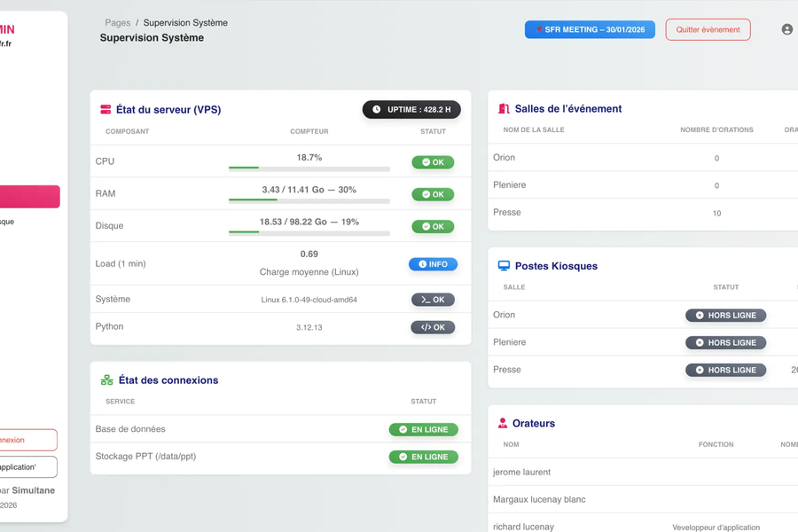The width and height of the screenshot is (798, 532).
Task: Click the Quitter évènement button
Action: pyautogui.click(x=708, y=29)
